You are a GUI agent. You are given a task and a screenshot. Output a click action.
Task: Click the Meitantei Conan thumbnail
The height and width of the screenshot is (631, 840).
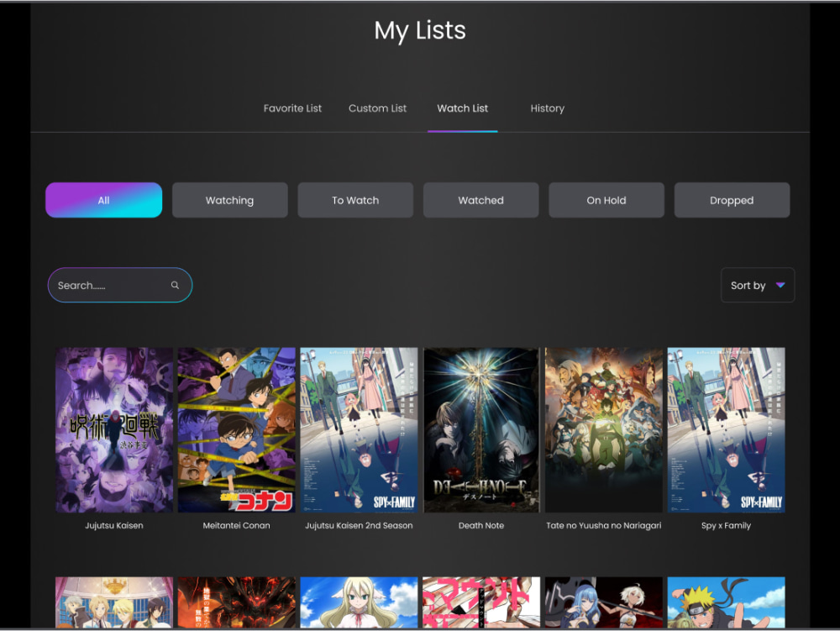236,429
